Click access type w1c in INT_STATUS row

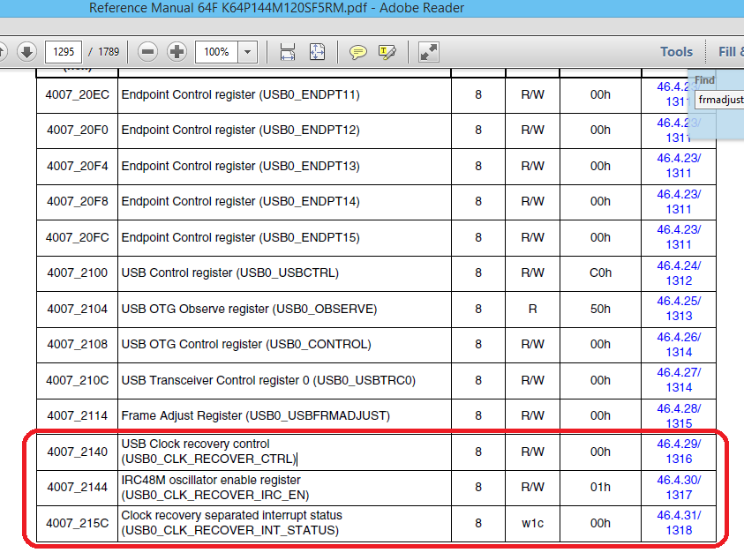[532, 523]
